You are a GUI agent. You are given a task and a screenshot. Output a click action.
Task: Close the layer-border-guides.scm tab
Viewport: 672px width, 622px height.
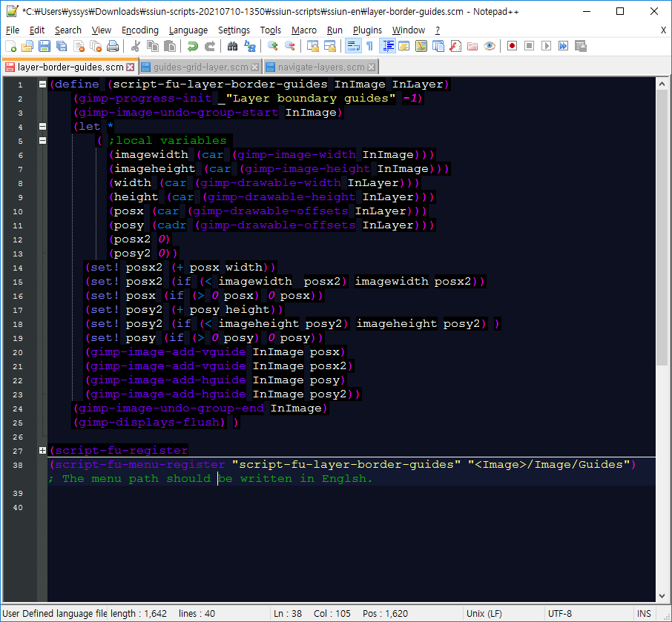click(131, 67)
